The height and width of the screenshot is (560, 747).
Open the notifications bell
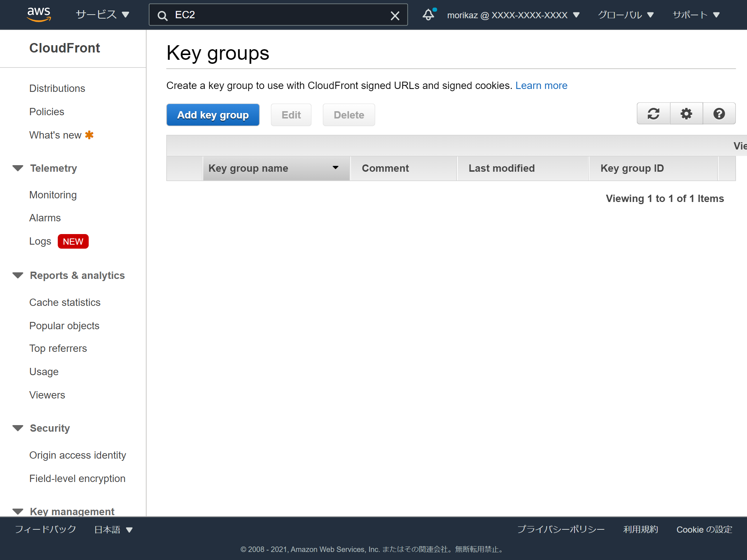pyautogui.click(x=428, y=15)
